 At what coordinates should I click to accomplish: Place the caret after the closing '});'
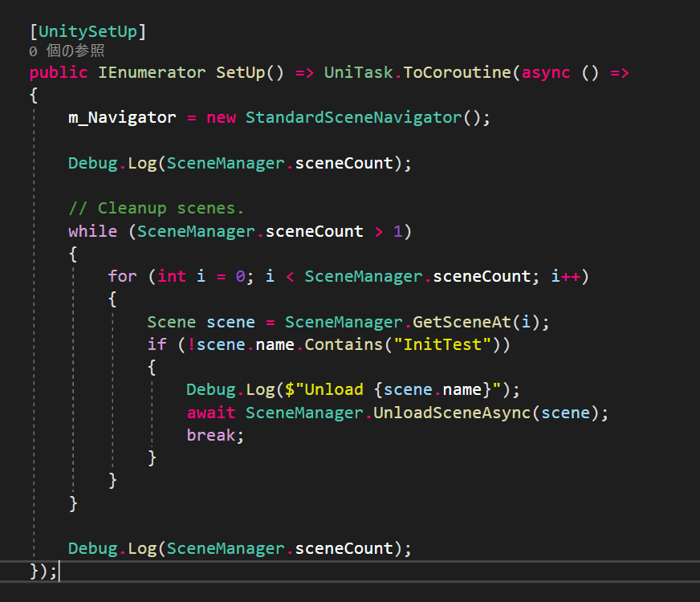click(59, 571)
